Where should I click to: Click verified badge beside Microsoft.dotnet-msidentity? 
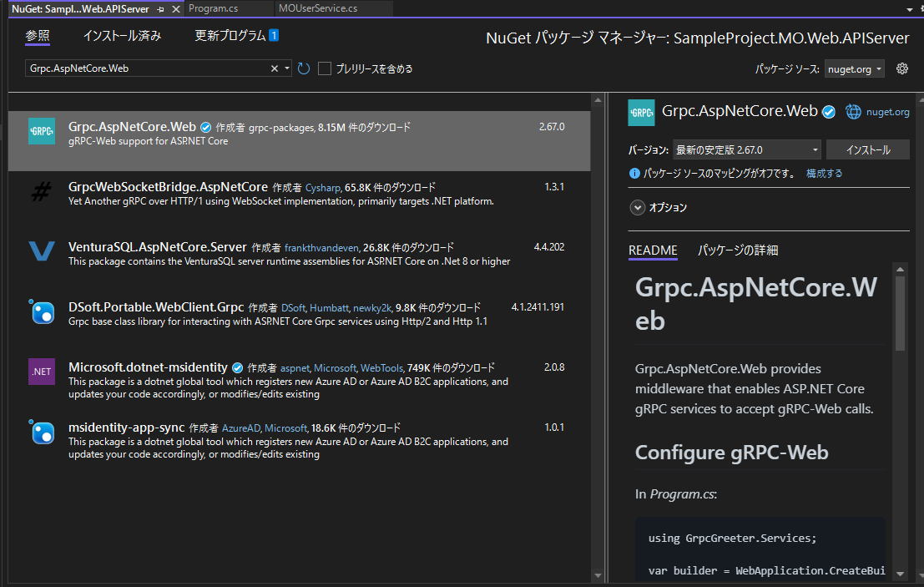238,367
